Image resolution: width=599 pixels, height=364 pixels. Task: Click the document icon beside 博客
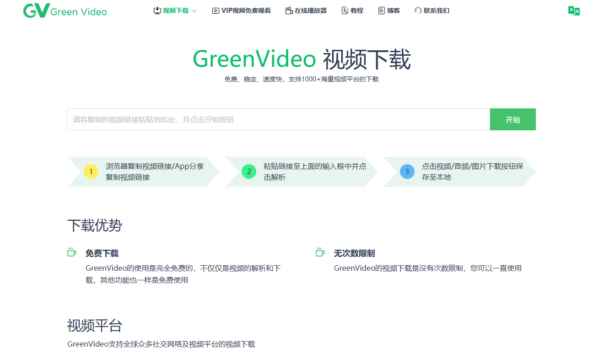pos(382,11)
